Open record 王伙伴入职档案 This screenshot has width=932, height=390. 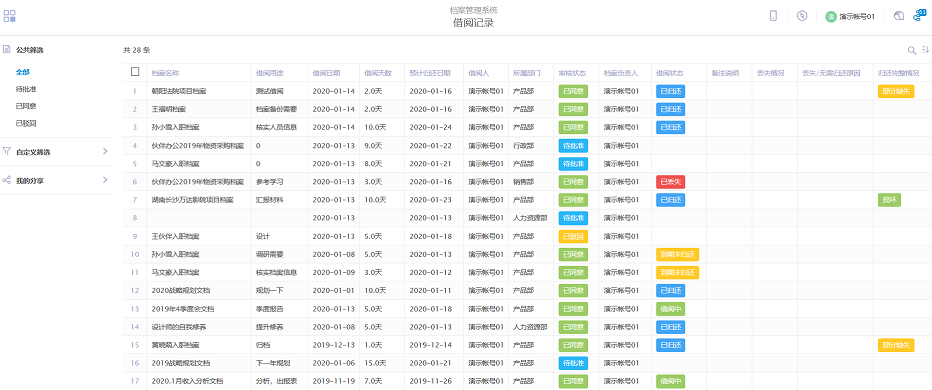pyautogui.click(x=175, y=237)
